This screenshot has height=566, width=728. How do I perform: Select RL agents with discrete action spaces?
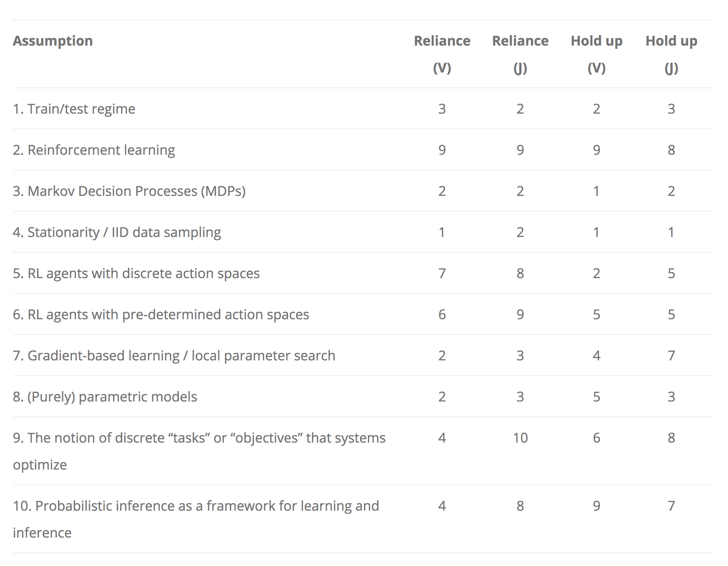[136, 273]
